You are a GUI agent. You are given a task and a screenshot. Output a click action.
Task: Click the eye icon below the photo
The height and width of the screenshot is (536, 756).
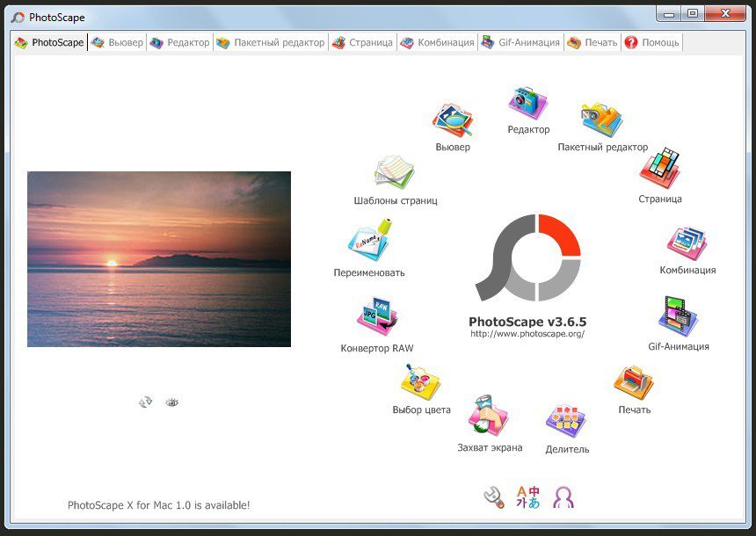pyautogui.click(x=172, y=402)
